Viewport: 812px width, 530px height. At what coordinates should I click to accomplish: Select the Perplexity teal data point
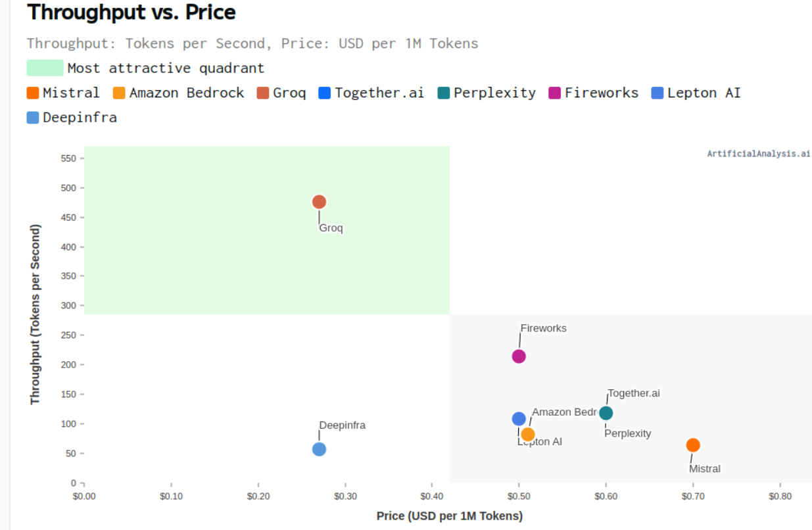(x=606, y=413)
